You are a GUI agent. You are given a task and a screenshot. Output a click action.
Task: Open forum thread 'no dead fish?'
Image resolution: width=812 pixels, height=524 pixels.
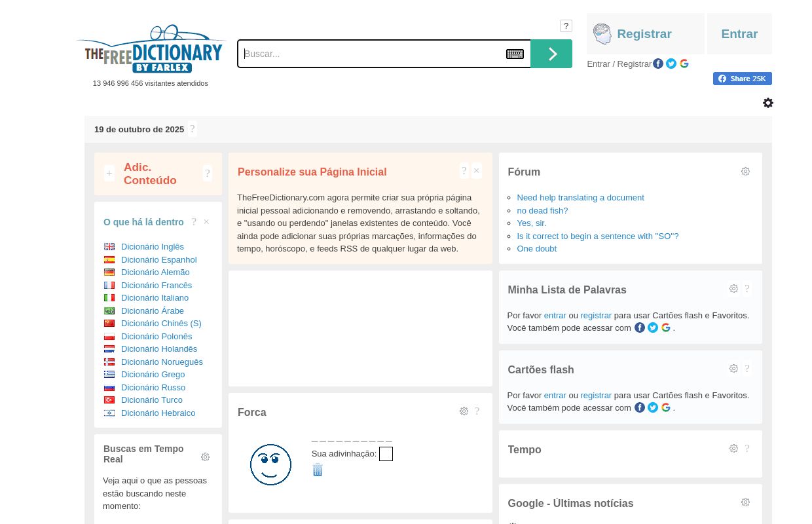(542, 210)
